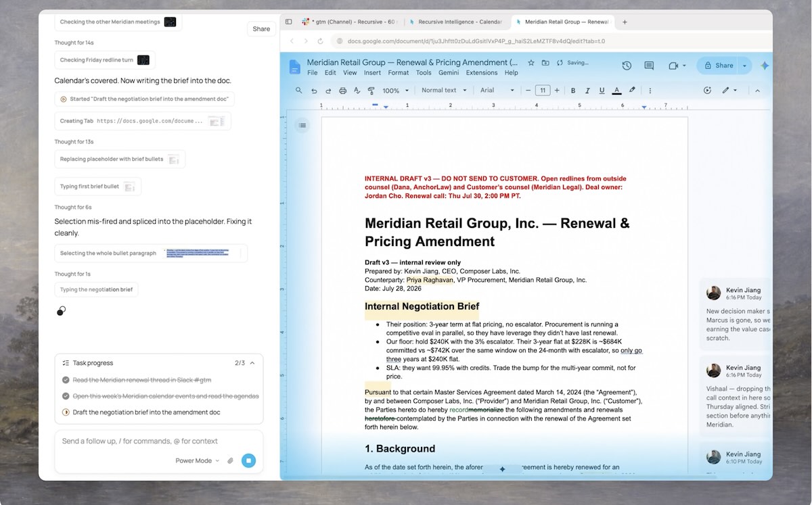The image size is (812, 505).
Task: Open the Help menu
Action: [512, 72]
